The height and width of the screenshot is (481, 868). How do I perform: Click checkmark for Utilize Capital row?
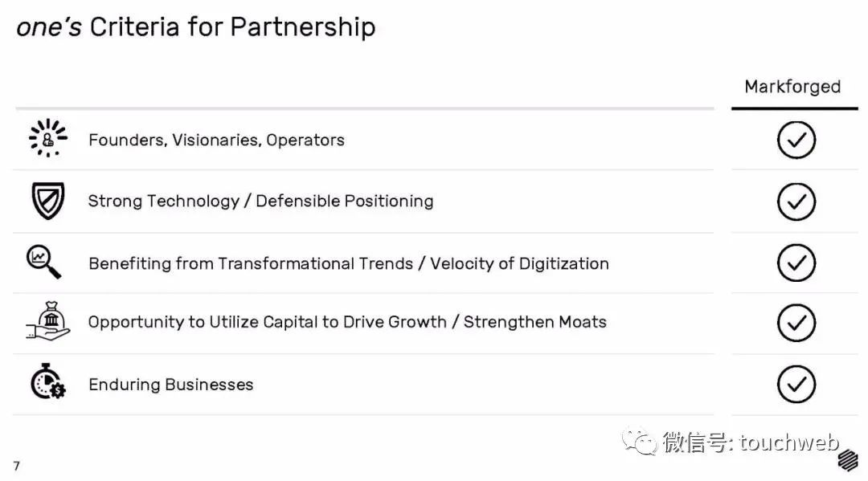pyautogui.click(x=796, y=323)
